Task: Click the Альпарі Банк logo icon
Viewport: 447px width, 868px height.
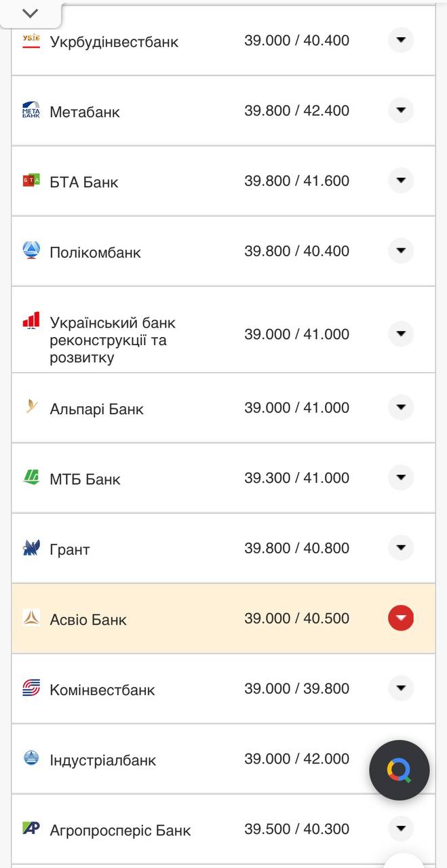Action: (31, 408)
